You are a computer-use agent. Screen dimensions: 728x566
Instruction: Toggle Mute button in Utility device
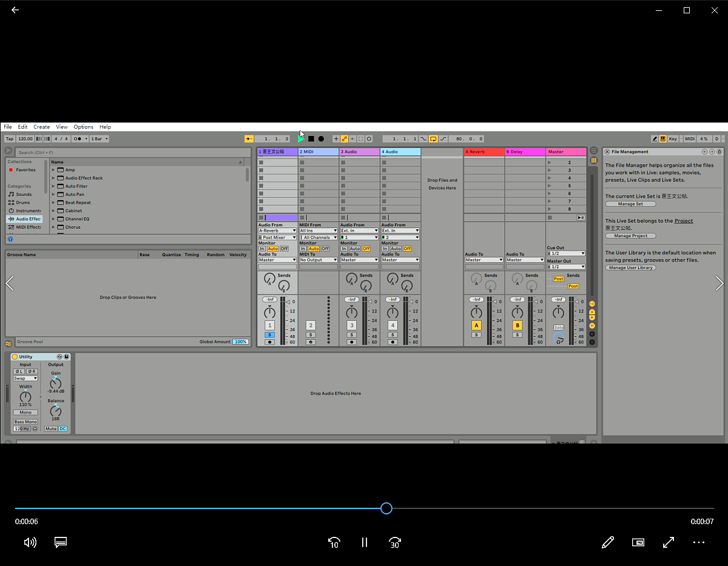tap(50, 429)
